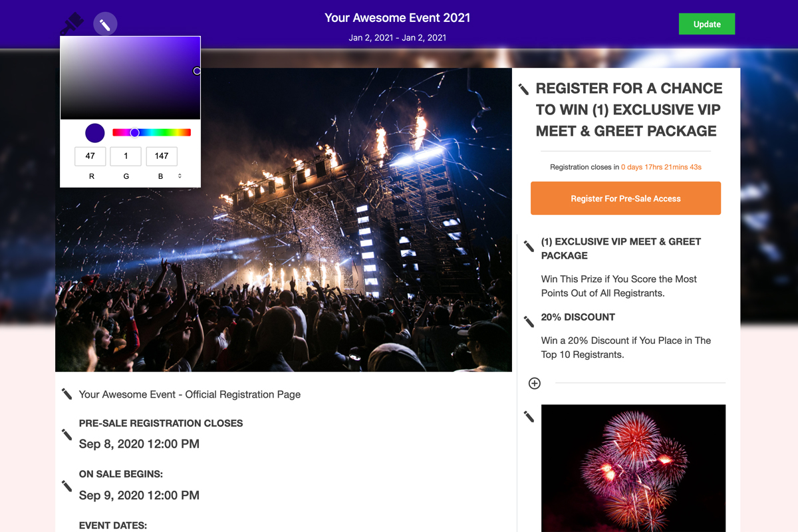Click the G value input field
Viewport: 798px width, 532px height.
pyautogui.click(x=126, y=156)
